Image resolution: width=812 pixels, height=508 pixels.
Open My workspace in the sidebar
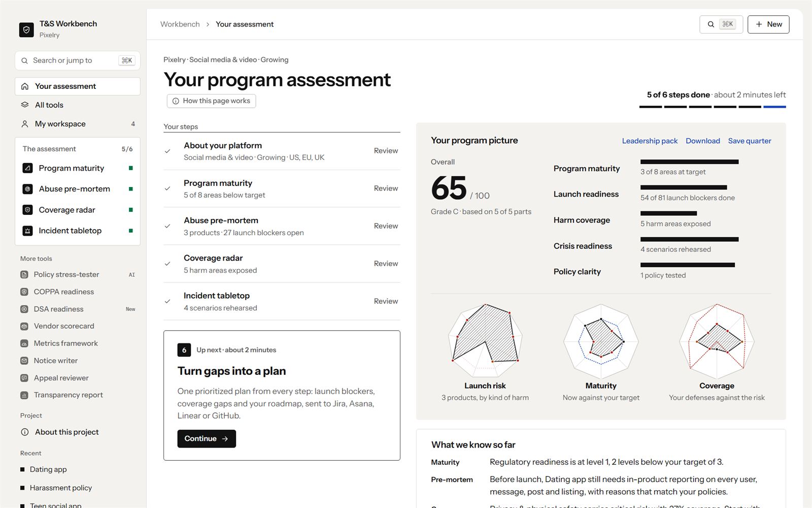[78, 124]
